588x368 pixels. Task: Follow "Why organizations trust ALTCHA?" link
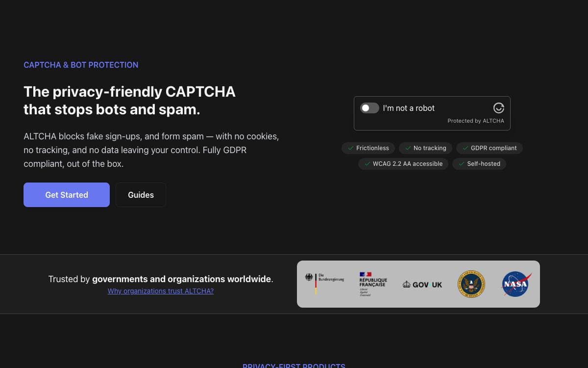point(161,291)
